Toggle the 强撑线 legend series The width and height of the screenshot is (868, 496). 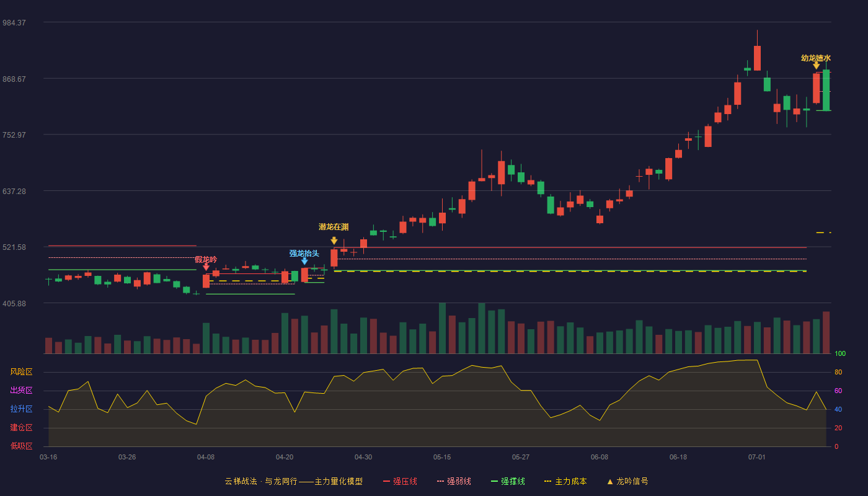pos(508,481)
